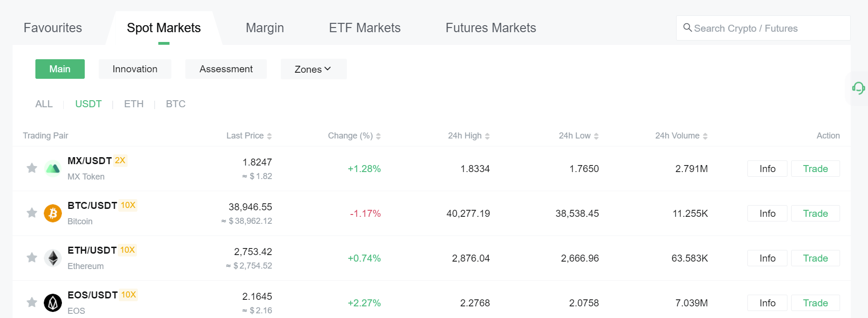
Task: Click the Bitcoin orange logo icon
Action: [53, 213]
